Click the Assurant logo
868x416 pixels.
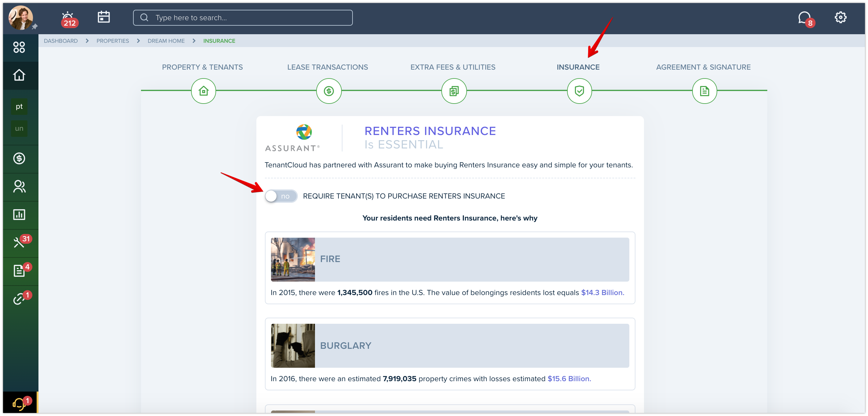point(292,138)
